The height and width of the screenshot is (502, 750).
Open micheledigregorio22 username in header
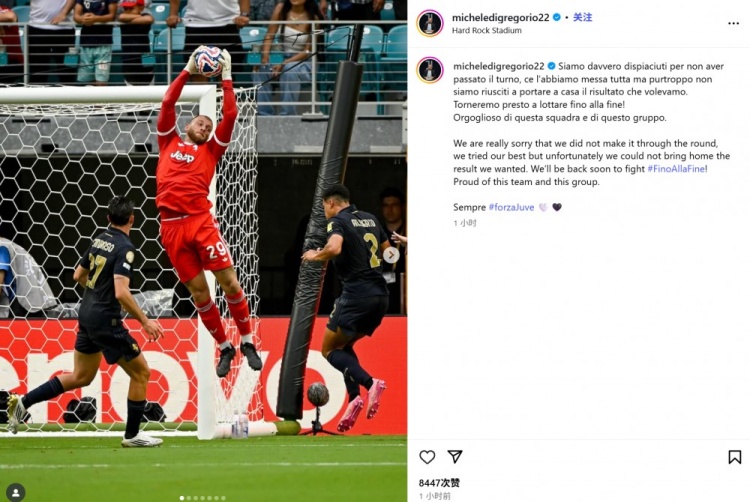pos(500,18)
